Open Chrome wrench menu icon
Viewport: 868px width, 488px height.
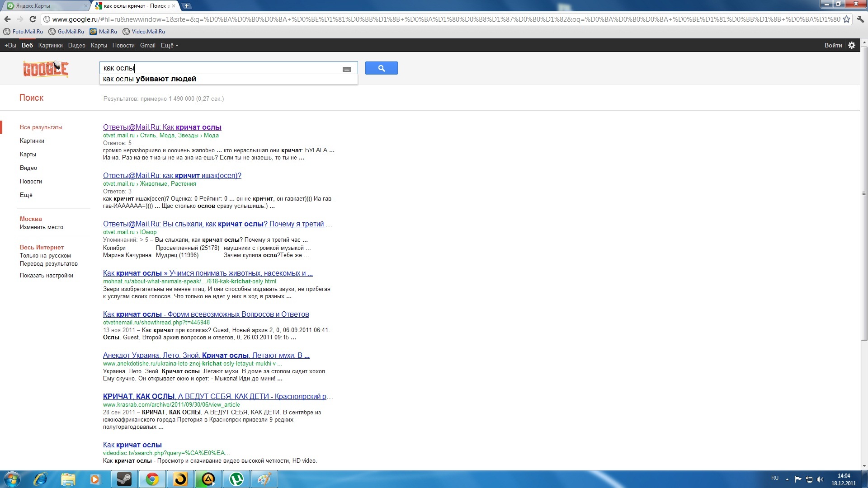pyautogui.click(x=860, y=19)
